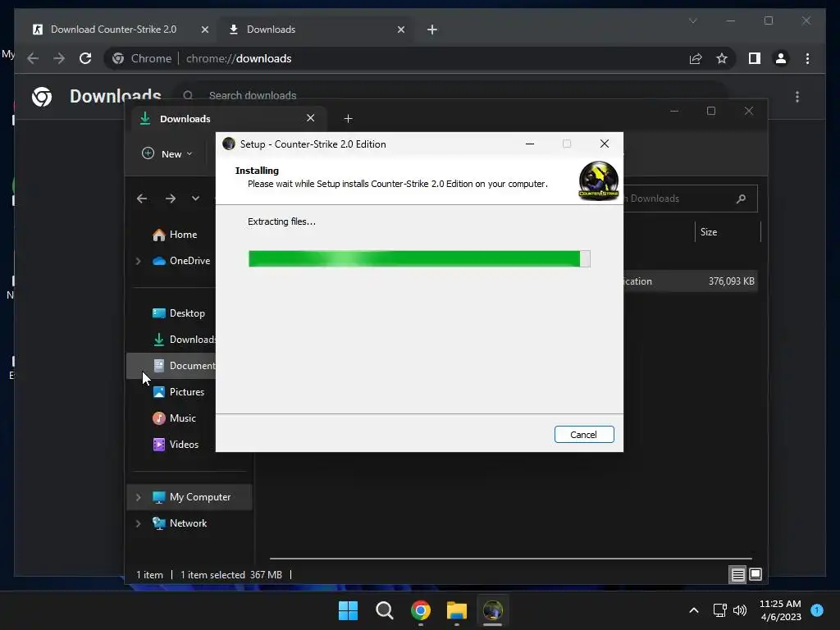Open Downloads page more actions menu

[x=797, y=97]
